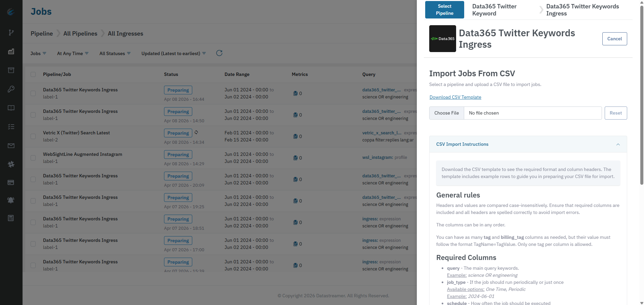Click the 'label-2' text under Vetric X
The image size is (644, 305).
[50, 140]
